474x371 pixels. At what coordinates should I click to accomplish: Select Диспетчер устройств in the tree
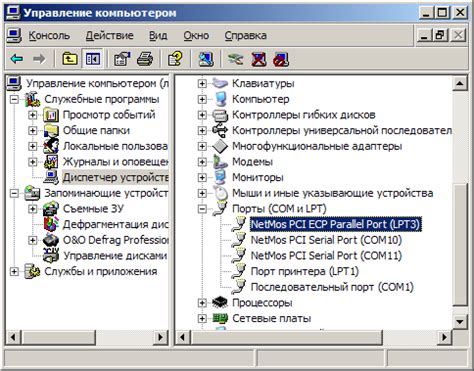[115, 177]
